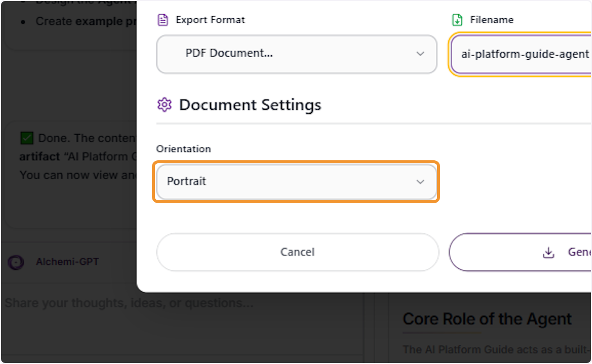Click the Document Settings gear icon

(164, 105)
